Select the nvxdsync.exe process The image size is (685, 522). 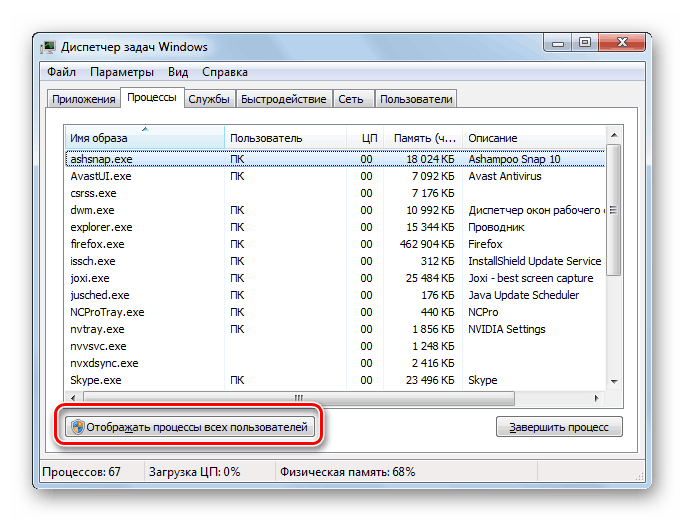[335, 363]
